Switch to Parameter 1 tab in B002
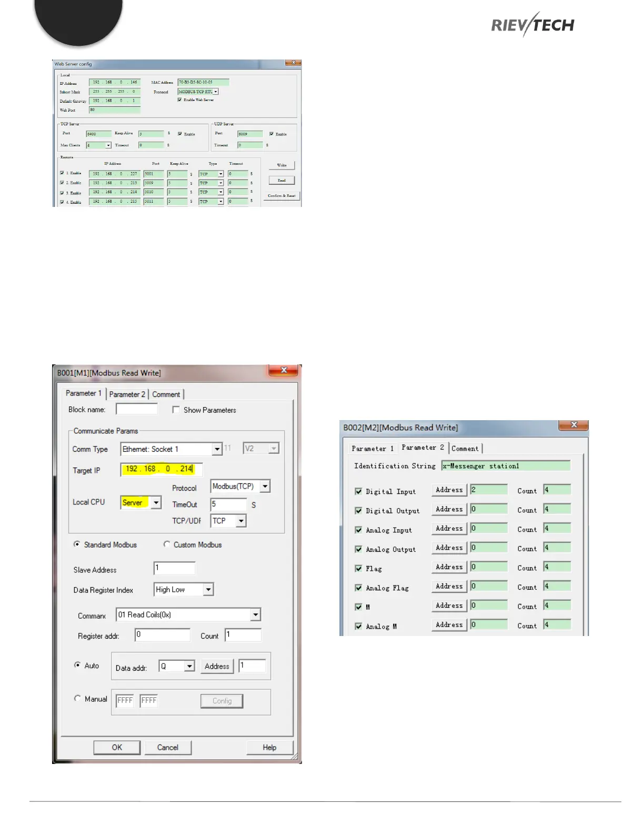 click(373, 449)
